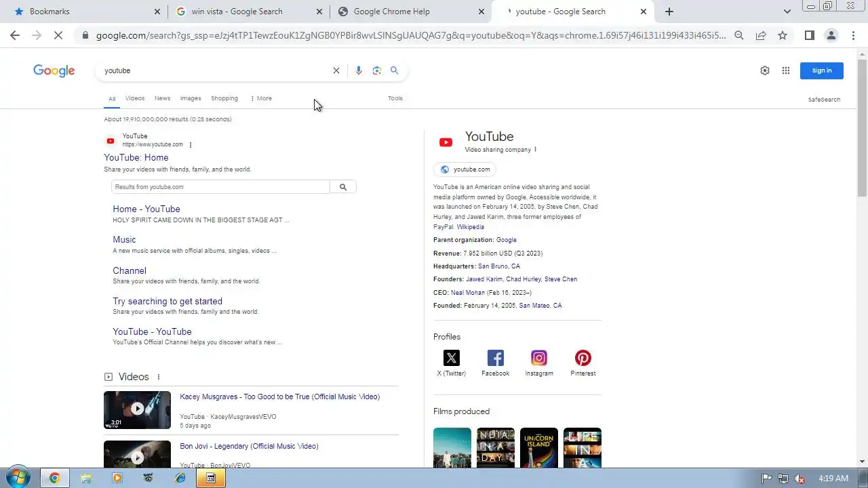The height and width of the screenshot is (488, 868).
Task: Open a new tab with plus button
Action: 669,12
